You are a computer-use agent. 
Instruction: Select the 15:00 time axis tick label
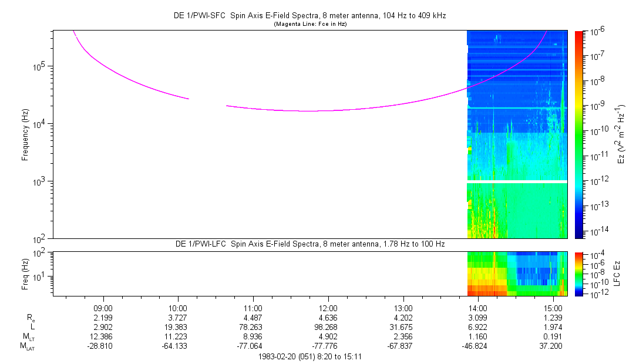[553, 308]
